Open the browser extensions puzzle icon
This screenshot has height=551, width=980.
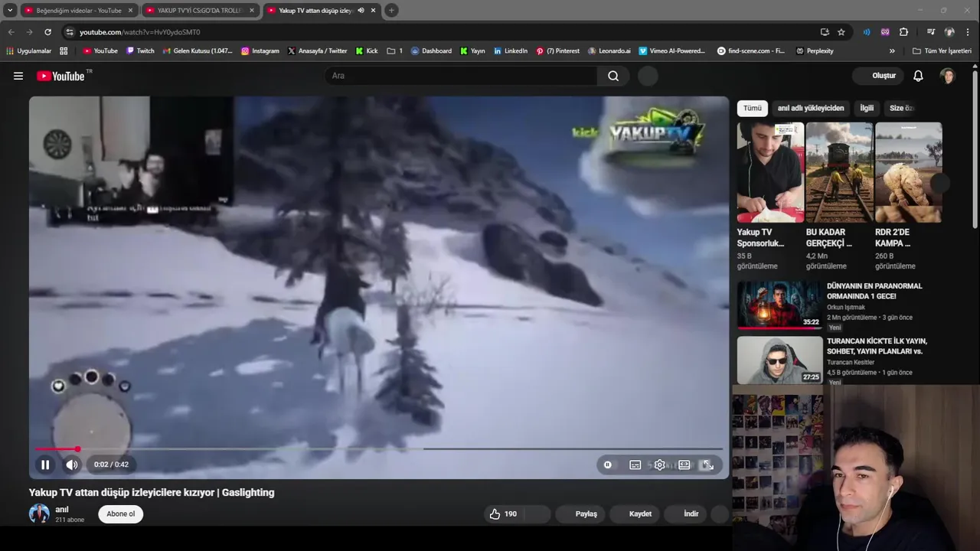(x=903, y=32)
